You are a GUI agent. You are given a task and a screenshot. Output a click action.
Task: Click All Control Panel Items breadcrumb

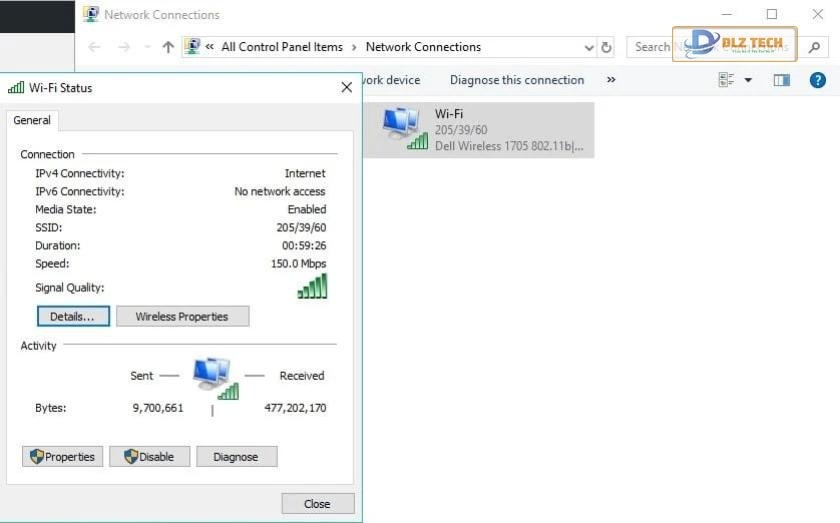[x=282, y=47]
